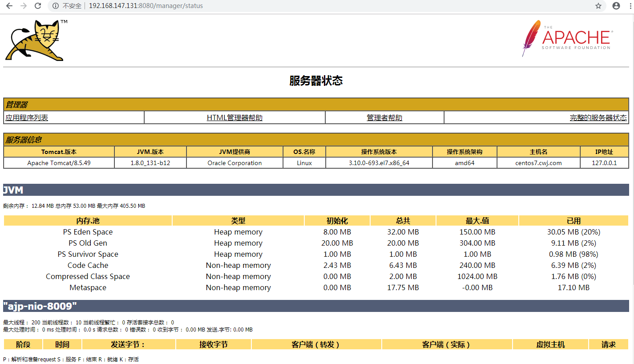The image size is (634, 364).
Task: Click the 阶段 column header
Action: (x=23, y=344)
